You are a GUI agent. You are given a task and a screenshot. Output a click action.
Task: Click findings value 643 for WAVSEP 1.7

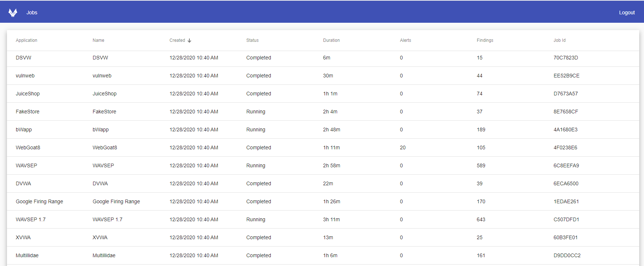[x=481, y=219]
